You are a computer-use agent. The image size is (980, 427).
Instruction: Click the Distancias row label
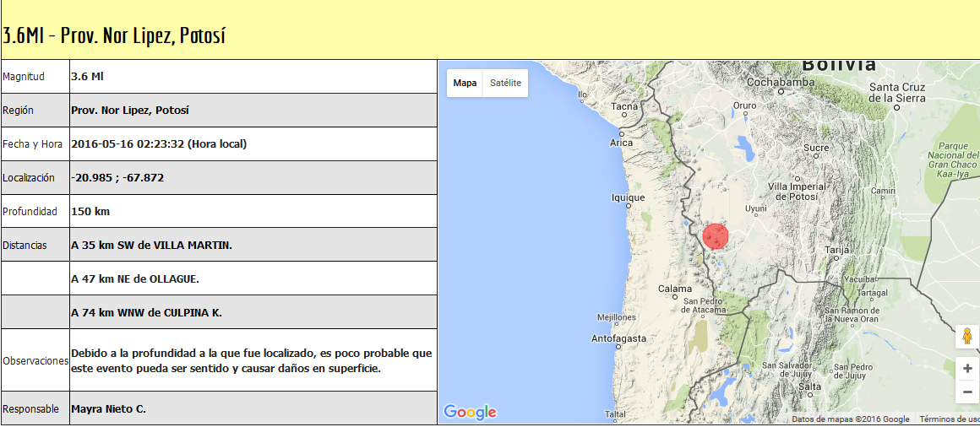[x=24, y=246]
